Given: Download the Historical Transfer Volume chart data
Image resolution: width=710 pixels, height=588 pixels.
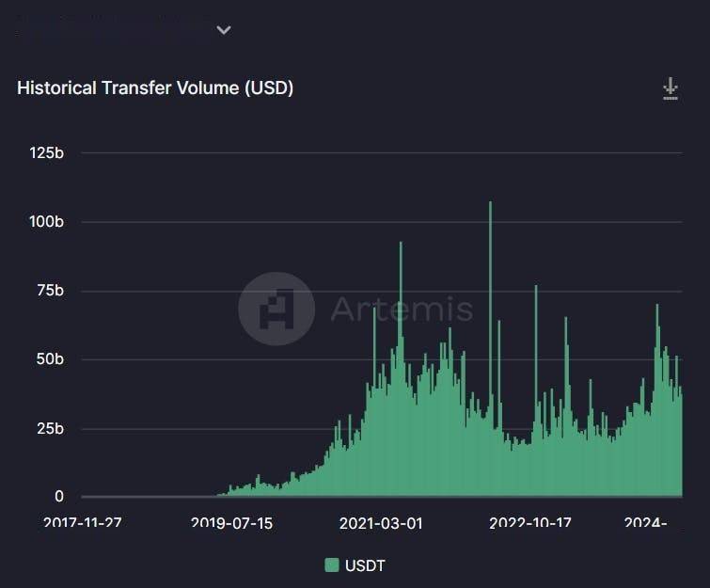Looking at the screenshot, I should coord(671,88).
